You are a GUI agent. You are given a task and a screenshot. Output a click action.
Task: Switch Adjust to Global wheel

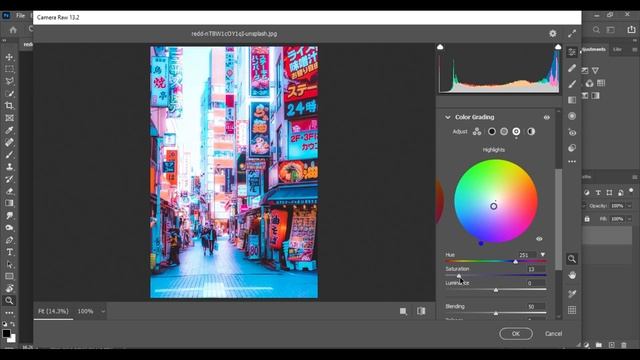(x=531, y=131)
